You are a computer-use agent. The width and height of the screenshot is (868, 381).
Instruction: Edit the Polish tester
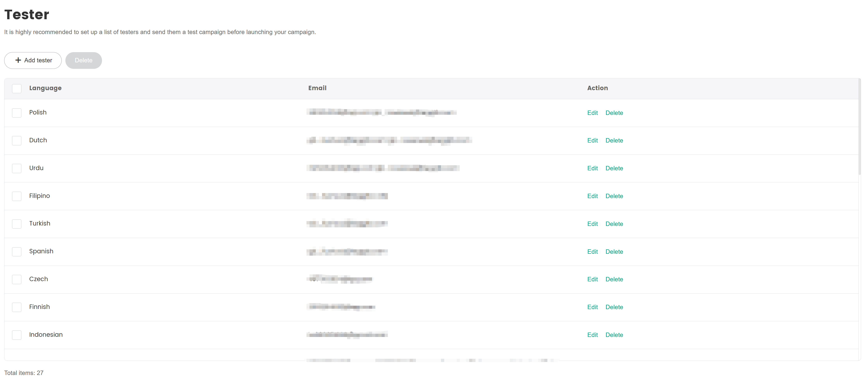592,113
